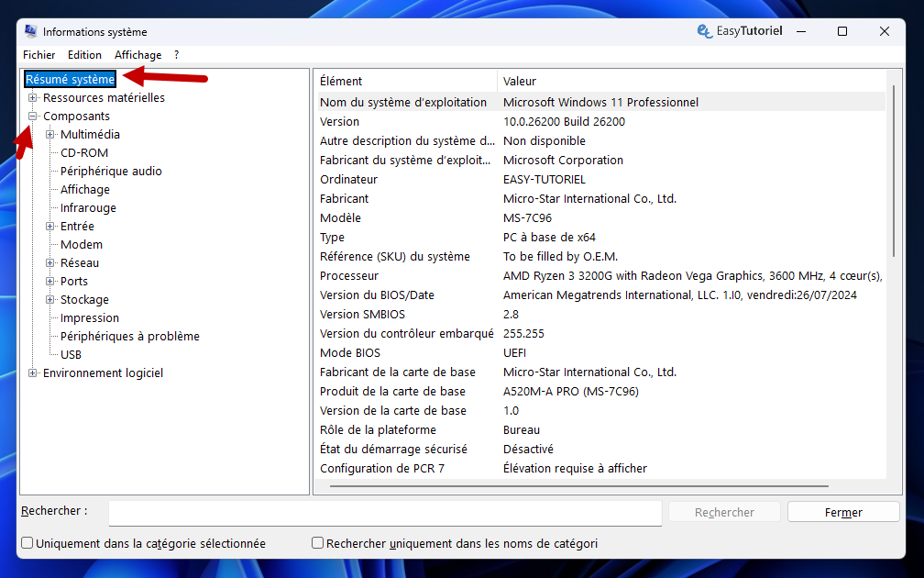Image resolution: width=924 pixels, height=578 pixels.
Task: Select the Processeur AMD Ryzen row
Action: [601, 275]
